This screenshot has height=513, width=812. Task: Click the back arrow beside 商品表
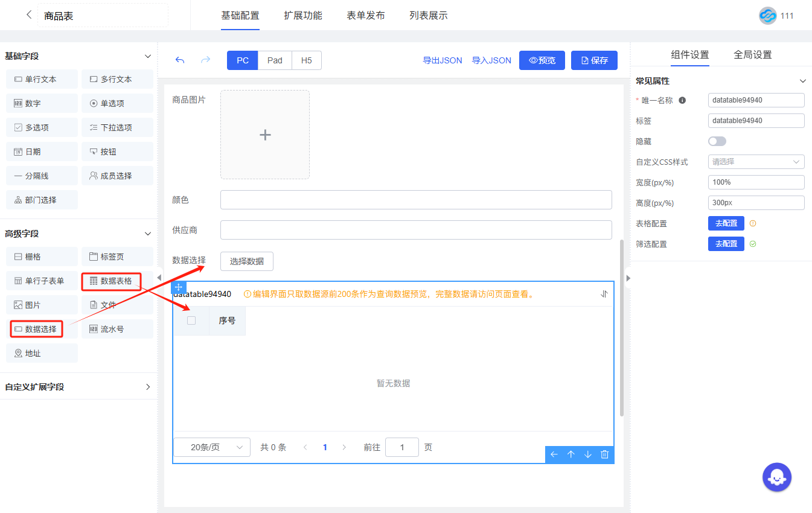tap(29, 15)
